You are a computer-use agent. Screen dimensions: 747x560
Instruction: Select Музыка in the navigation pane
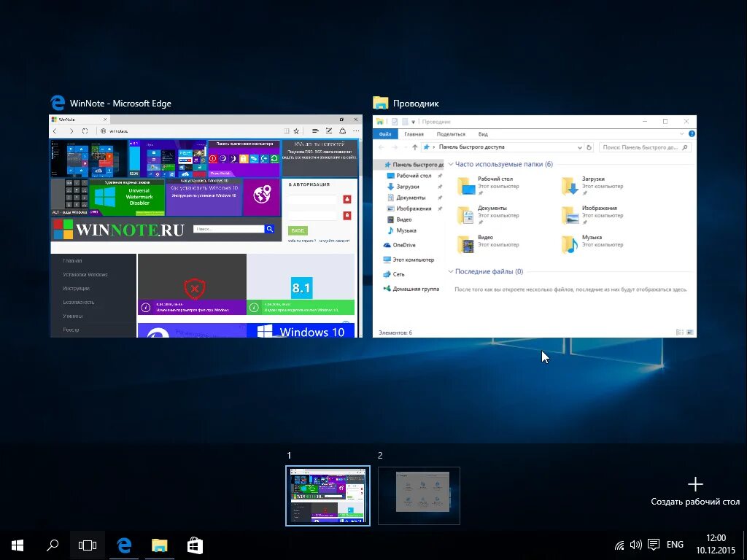coord(406,230)
